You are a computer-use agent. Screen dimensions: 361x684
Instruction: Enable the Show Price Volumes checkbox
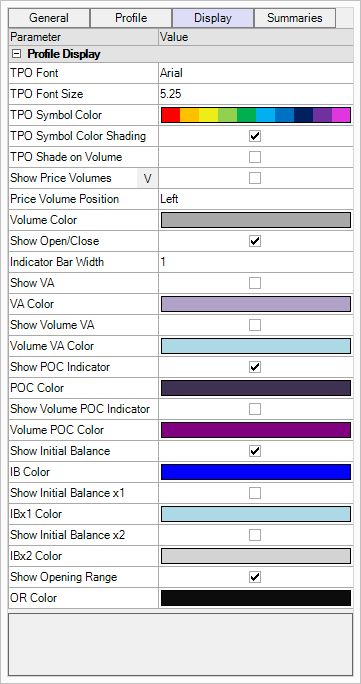(x=255, y=178)
